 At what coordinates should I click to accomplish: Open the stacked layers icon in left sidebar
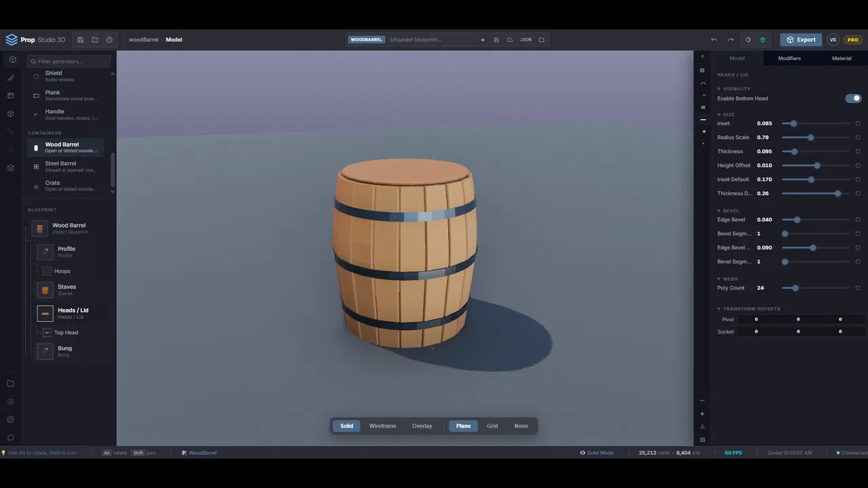tap(10, 167)
